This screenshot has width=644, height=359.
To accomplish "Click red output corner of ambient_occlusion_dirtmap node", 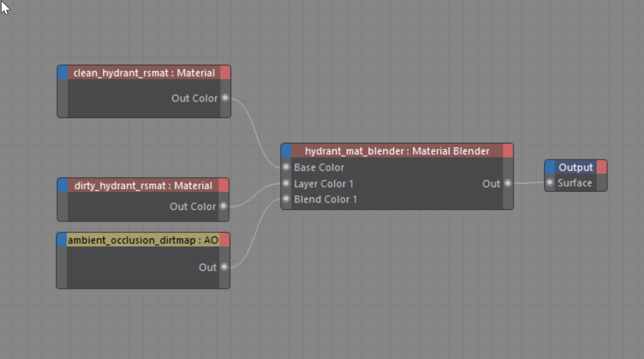I will (x=224, y=240).
